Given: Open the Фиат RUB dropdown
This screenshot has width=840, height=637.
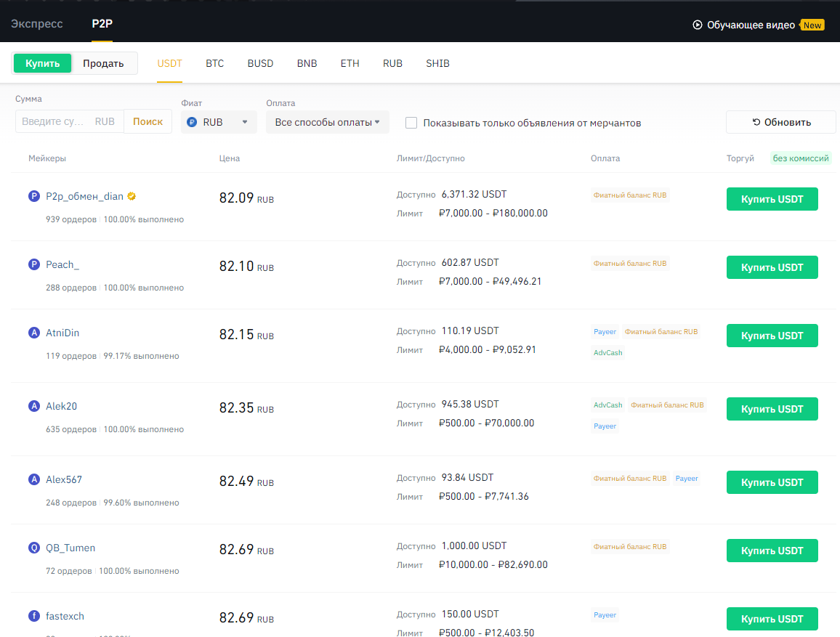Looking at the screenshot, I should click(x=219, y=122).
